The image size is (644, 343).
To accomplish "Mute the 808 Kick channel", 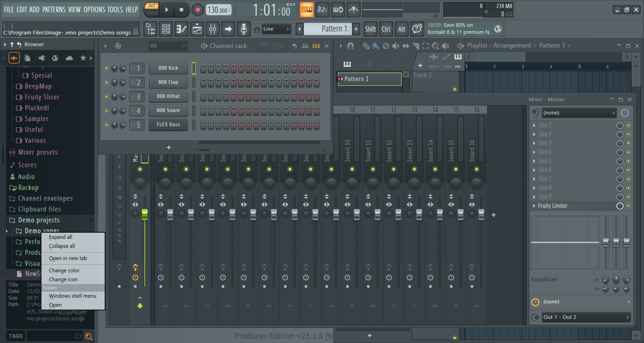I will (x=107, y=68).
